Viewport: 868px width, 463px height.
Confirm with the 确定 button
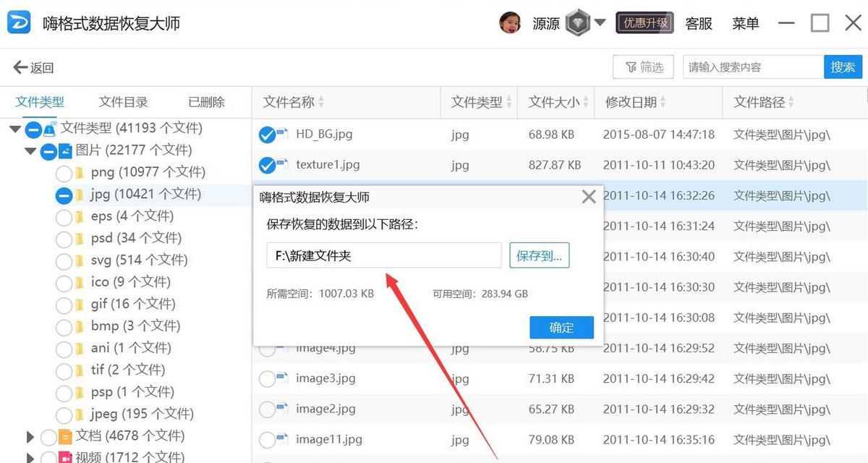[x=561, y=328]
